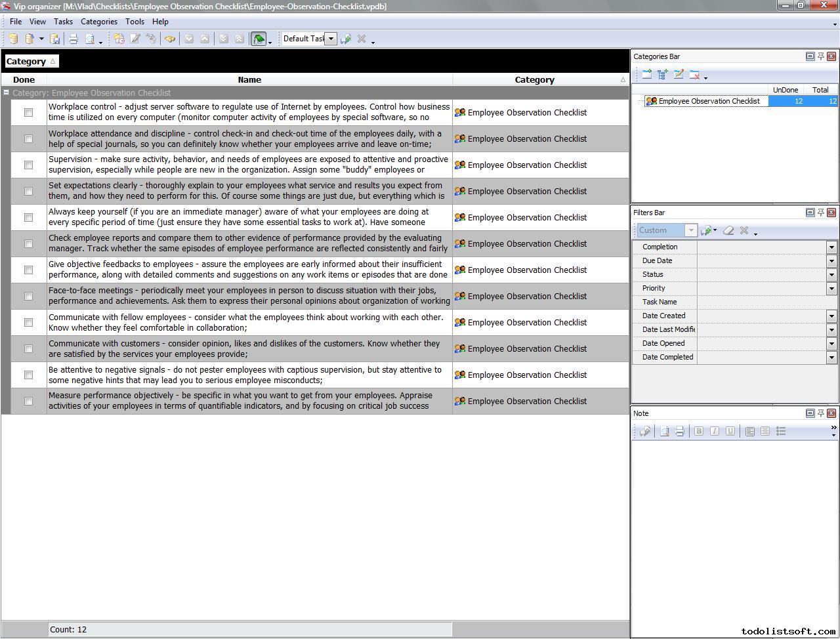Open the Default Task view dropdown
Screen dimensions: 840x639
click(331, 39)
